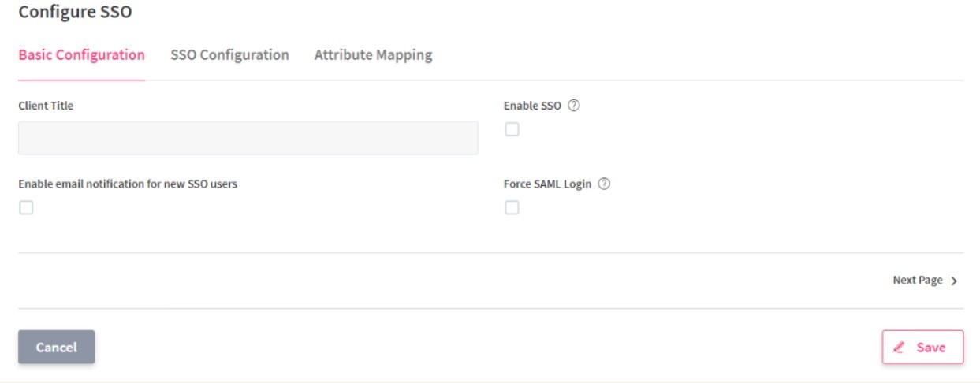This screenshot has height=383, width=980.
Task: Focus the Client Title input field
Action: 248,138
